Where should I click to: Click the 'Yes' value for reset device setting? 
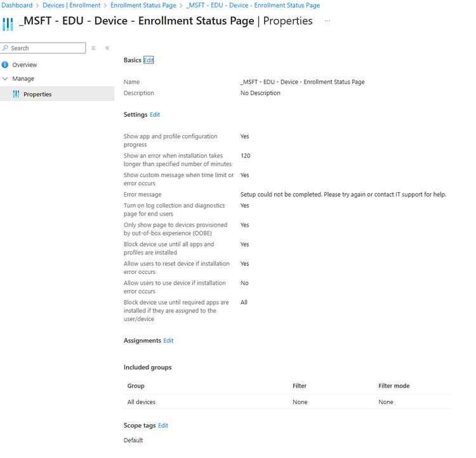[x=245, y=264]
